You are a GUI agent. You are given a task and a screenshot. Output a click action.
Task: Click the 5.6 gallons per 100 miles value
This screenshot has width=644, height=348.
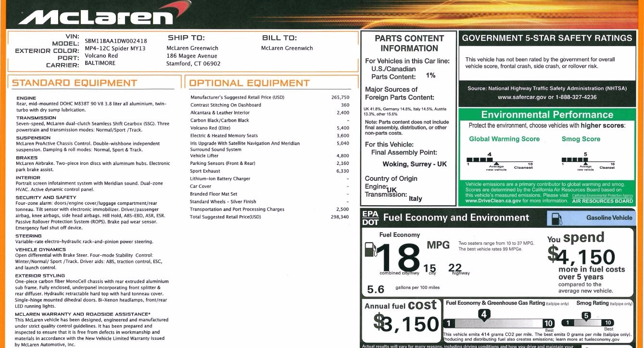[376, 289]
